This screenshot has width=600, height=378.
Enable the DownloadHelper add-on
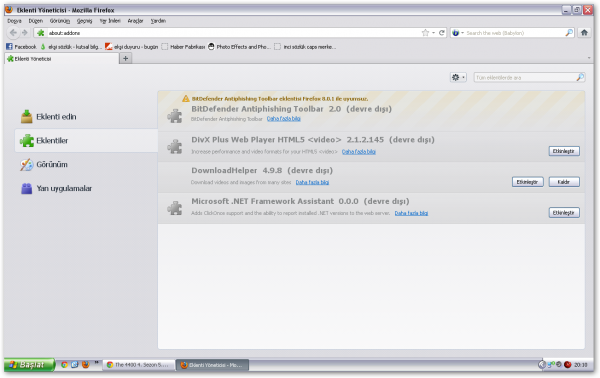point(527,182)
